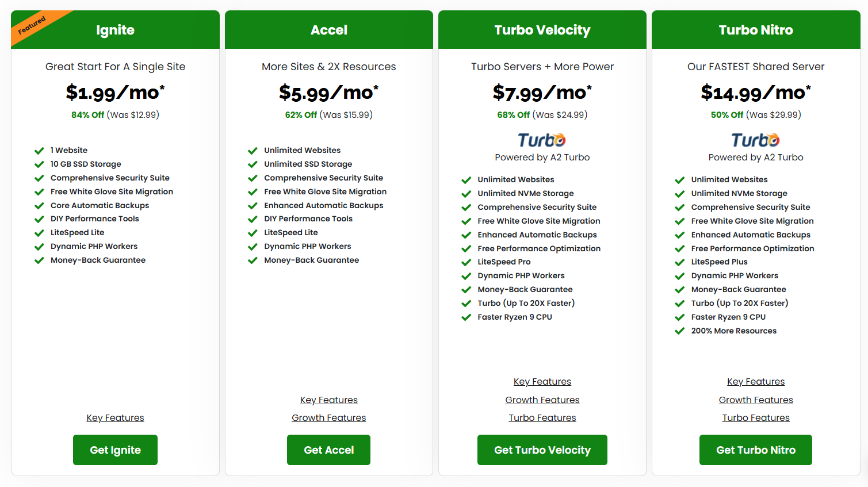The height and width of the screenshot is (487, 868).
Task: Click the checkmark beside Turbo Velocity's LiteSpeed Pro
Action: point(466,262)
